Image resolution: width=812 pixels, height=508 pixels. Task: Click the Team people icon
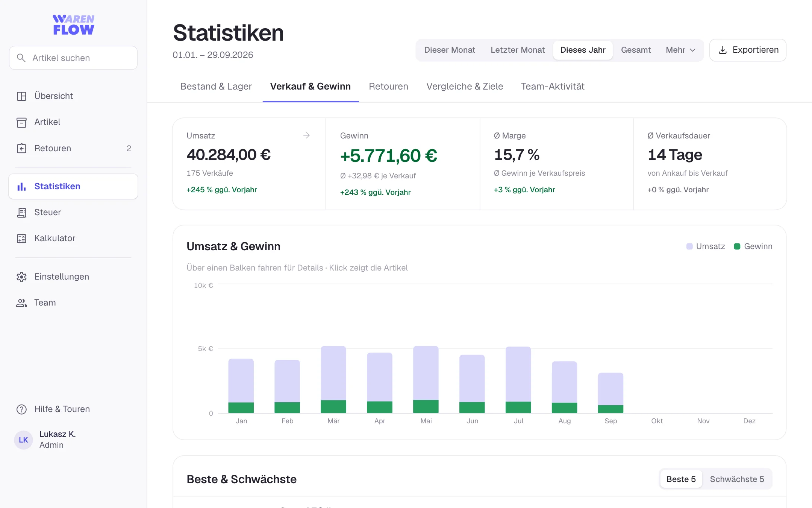pos(21,303)
